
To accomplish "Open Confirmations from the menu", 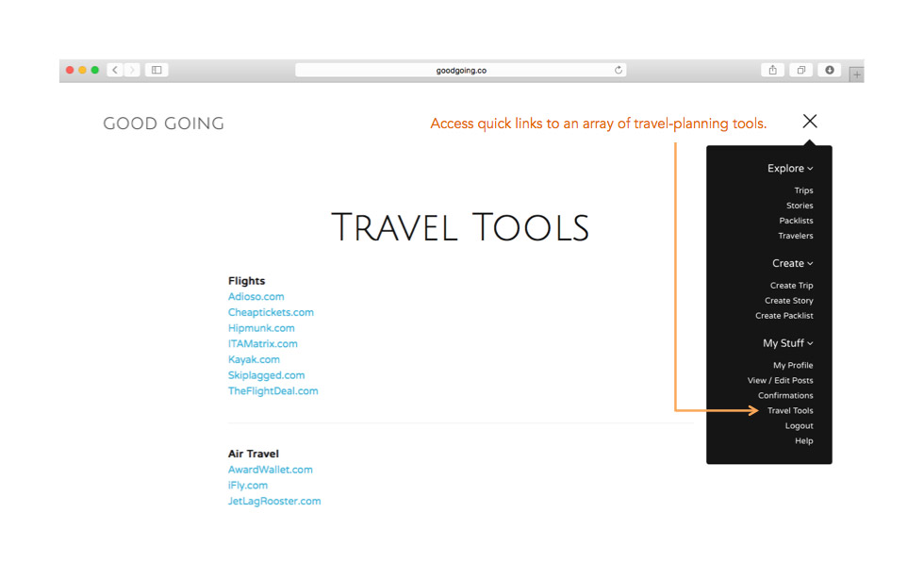I will click(785, 395).
